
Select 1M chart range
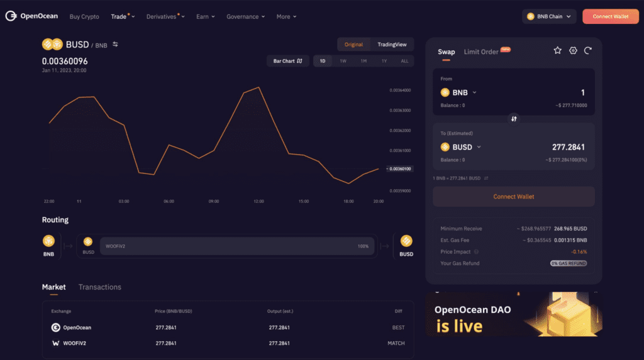point(364,61)
